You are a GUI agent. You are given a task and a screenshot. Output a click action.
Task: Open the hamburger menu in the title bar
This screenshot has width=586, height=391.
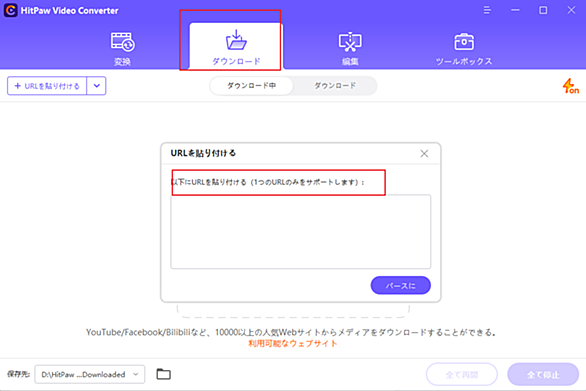pyautogui.click(x=487, y=10)
